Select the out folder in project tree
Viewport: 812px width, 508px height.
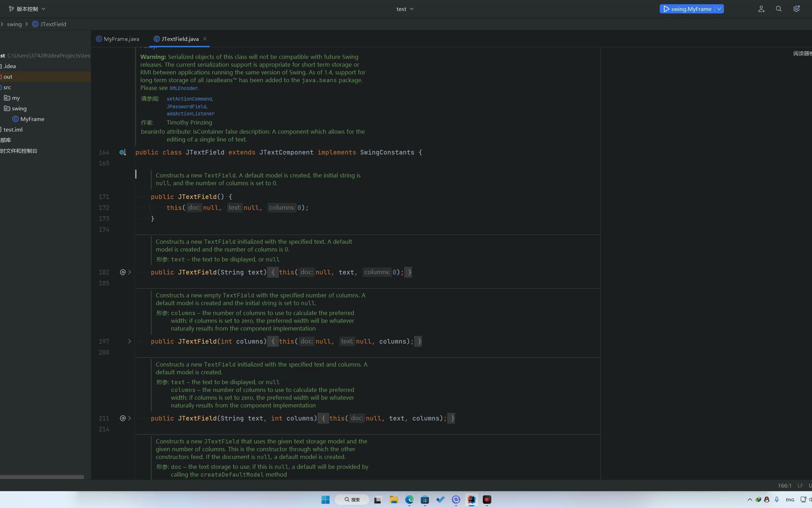[8, 77]
